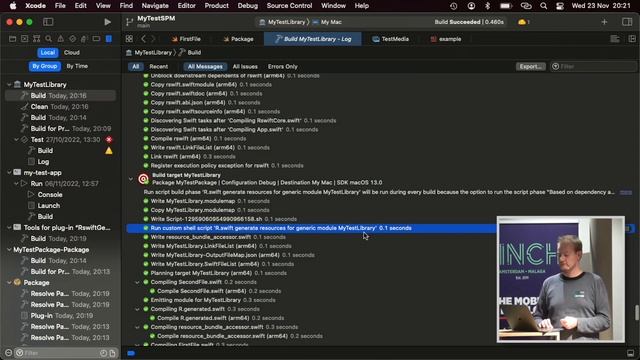
Task: Toggle the inspector panel icon
Action: [x=627, y=22]
